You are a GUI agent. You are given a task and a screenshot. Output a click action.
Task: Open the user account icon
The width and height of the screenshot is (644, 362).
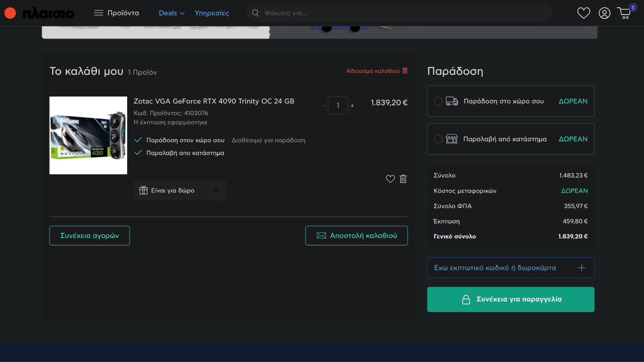pyautogui.click(x=605, y=13)
